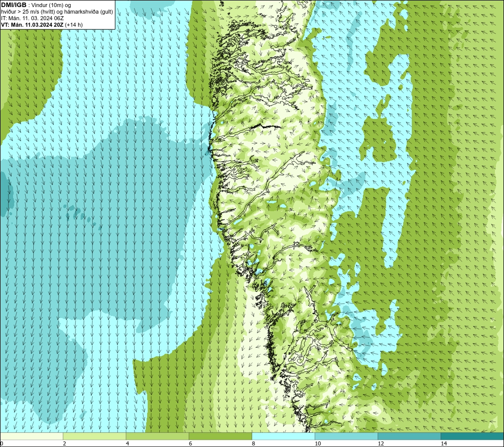Click the 0–2 m/s palest color scale segment
504x447 pixels.
coord(31,436)
